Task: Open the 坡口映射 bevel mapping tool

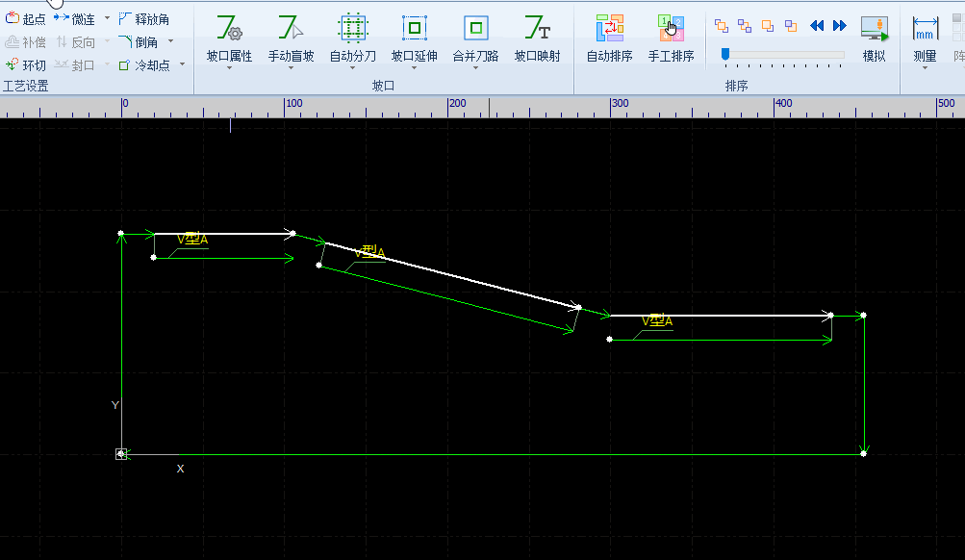Action: 537,38
